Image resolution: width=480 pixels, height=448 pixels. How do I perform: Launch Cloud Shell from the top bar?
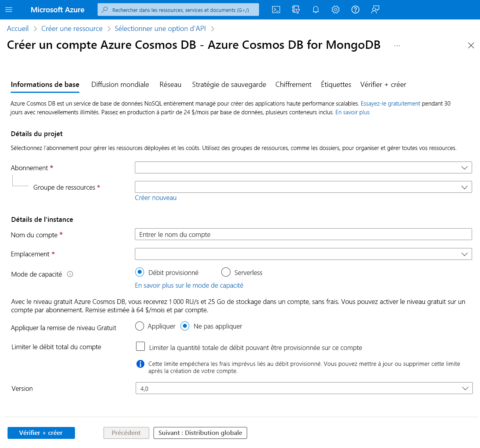tap(276, 10)
